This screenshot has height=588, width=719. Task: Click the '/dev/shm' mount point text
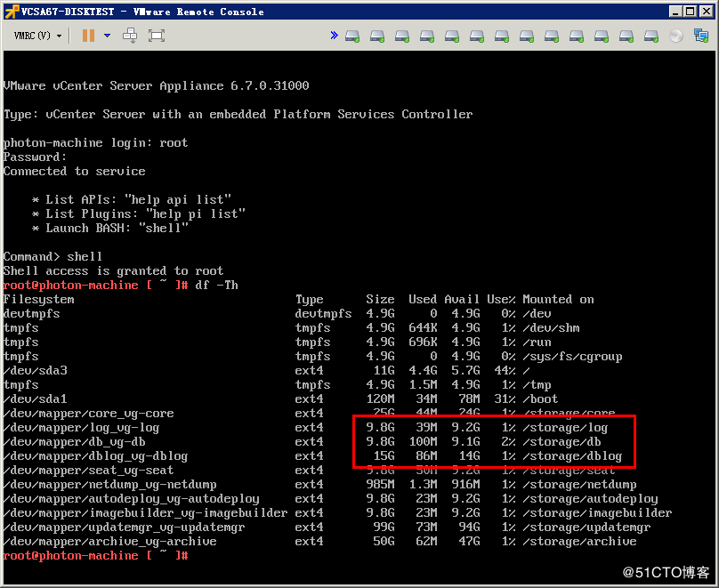coord(551,327)
